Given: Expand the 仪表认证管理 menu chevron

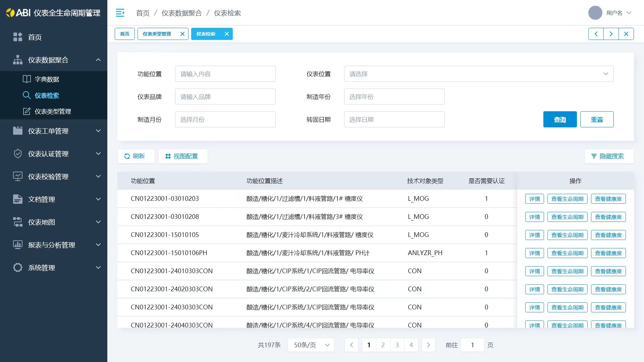Looking at the screenshot, I should 98,154.
